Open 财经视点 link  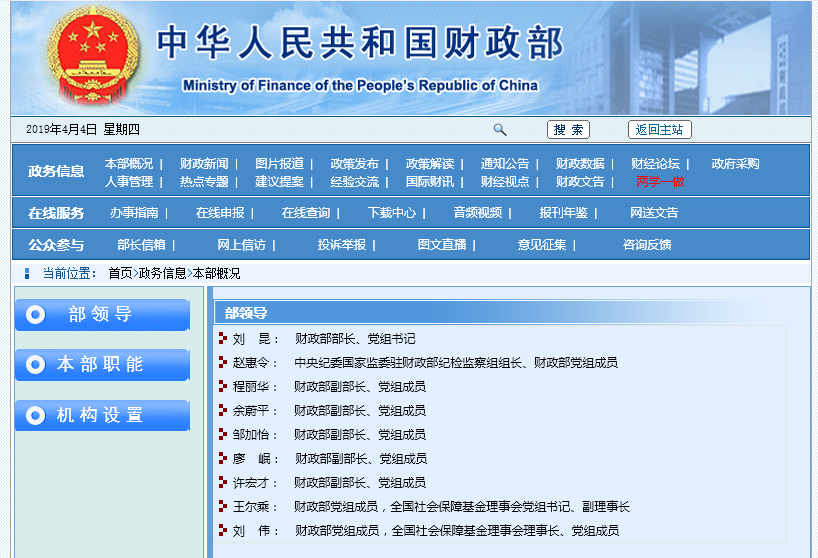tap(504, 181)
